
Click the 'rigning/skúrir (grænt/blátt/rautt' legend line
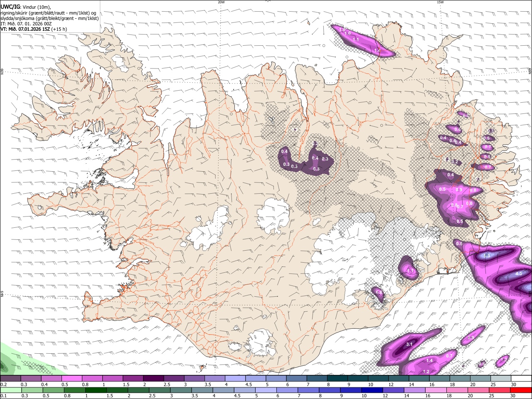(x=48, y=12)
